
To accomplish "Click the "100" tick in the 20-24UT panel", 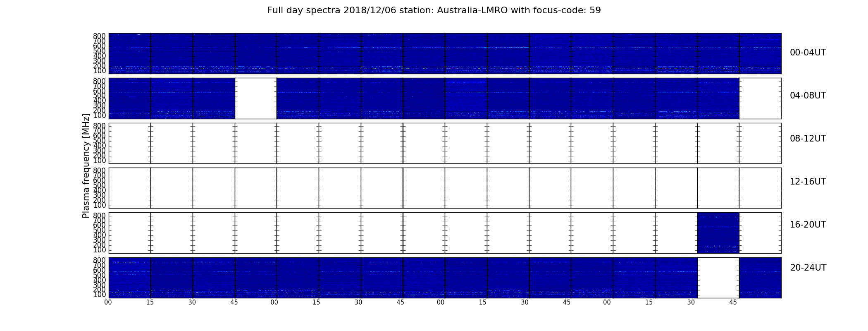I will pyautogui.click(x=100, y=295).
